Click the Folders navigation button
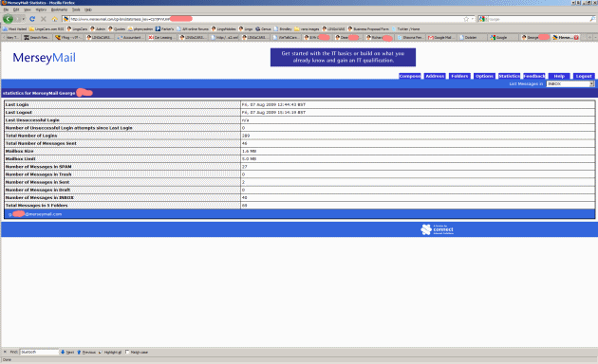This screenshot has height=364, width=598. pos(459,76)
